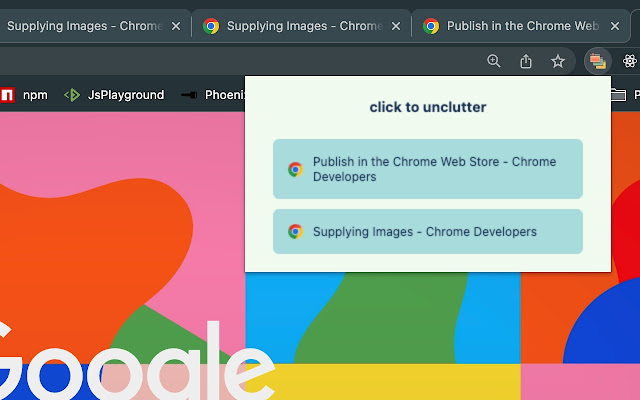The image size is (640, 400).
Task: Click the 'click to unclutter' heading
Action: tap(428, 107)
